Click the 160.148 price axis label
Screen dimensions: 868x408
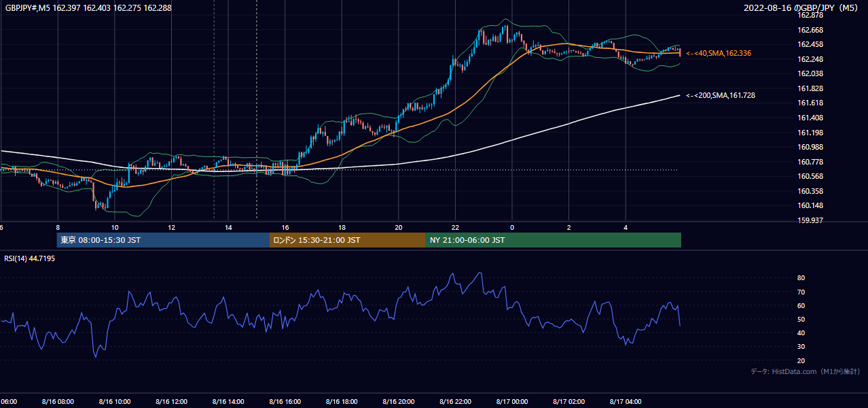(810, 205)
